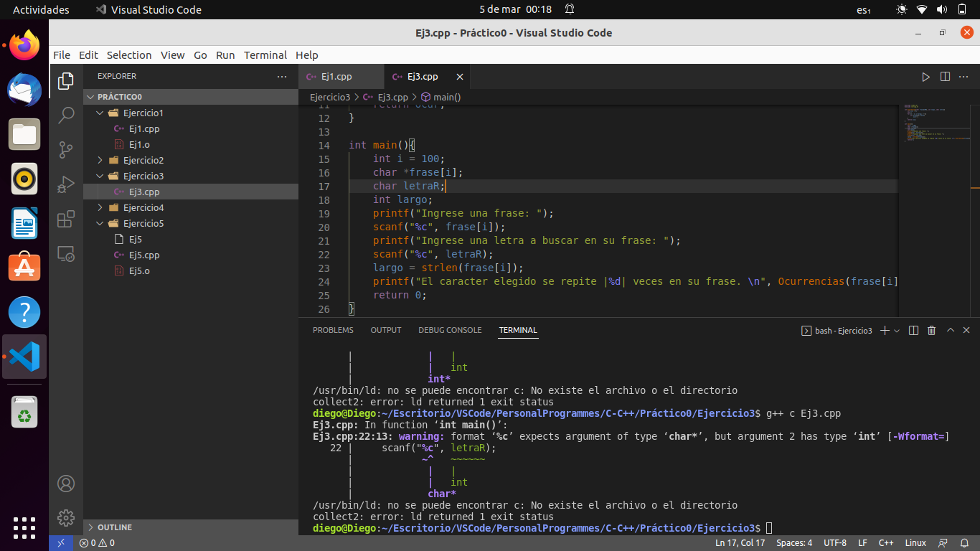Switch to the DEBUG CONSOLE tab
Viewport: 980px width, 551px height.
450,330
